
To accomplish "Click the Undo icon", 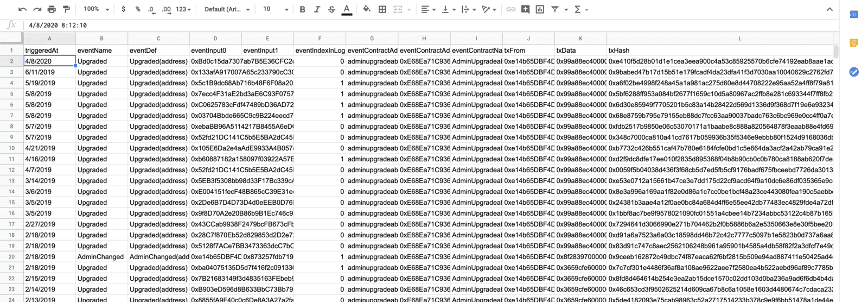I will click(22, 9).
